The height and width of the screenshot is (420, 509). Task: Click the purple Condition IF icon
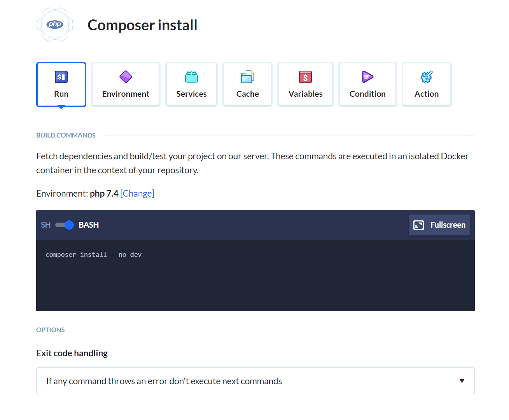coord(367,77)
